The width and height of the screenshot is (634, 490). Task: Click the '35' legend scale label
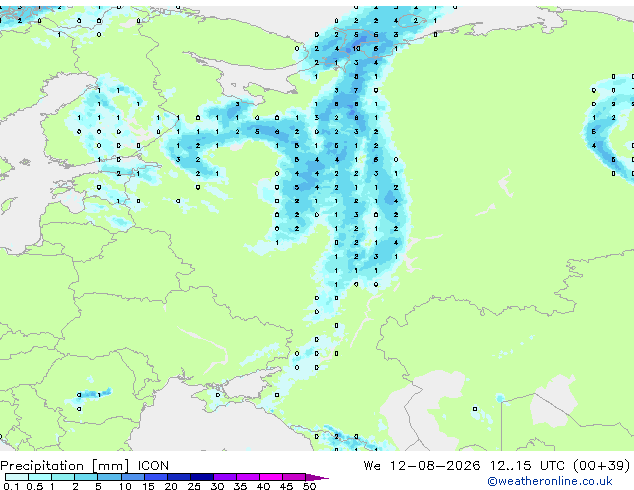240,486
